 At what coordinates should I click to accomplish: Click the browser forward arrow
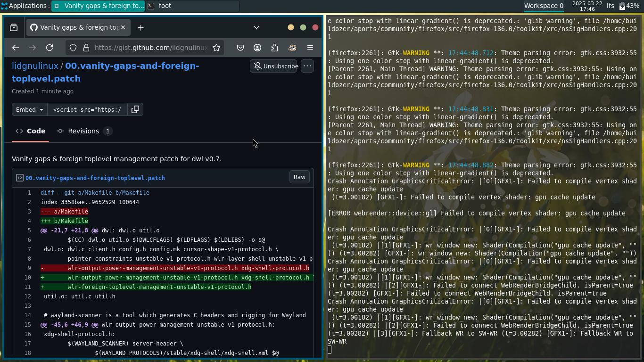tap(33, 48)
